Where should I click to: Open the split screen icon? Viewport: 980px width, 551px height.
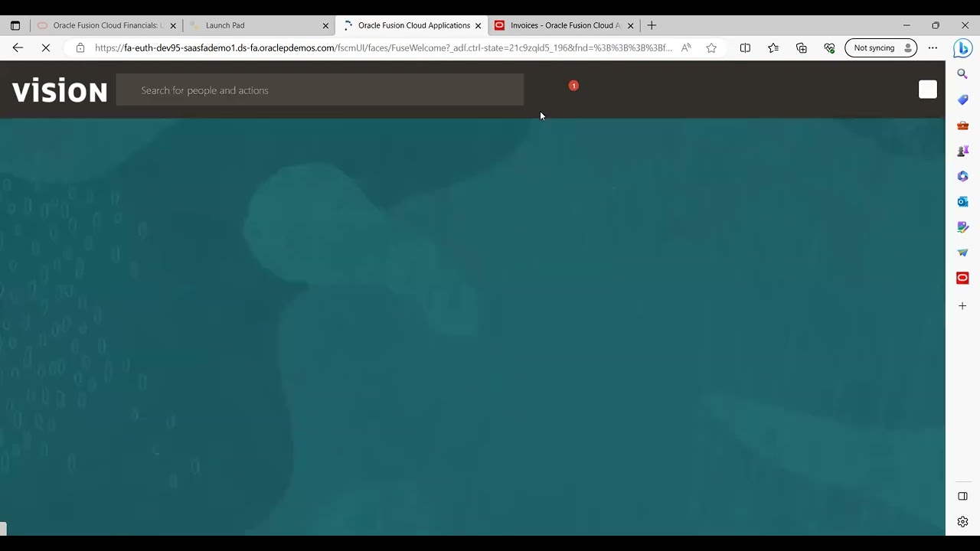coord(745,47)
